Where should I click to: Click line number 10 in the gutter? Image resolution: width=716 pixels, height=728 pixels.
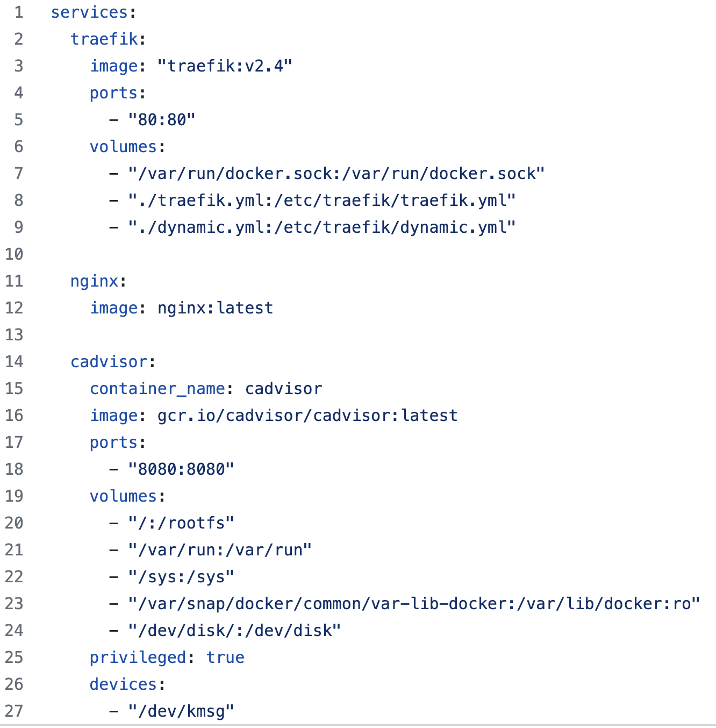click(x=15, y=254)
